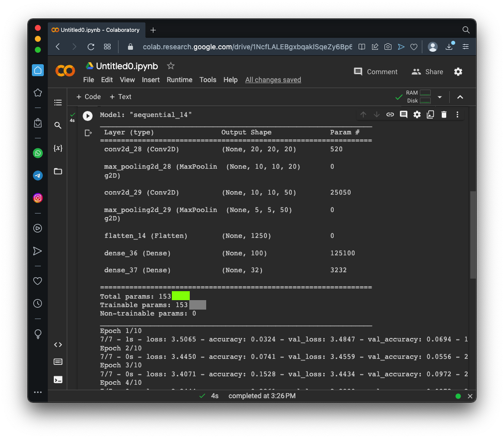Screen dimensions: 504x439
Task: Delete the current cell with trash icon
Action: (444, 114)
